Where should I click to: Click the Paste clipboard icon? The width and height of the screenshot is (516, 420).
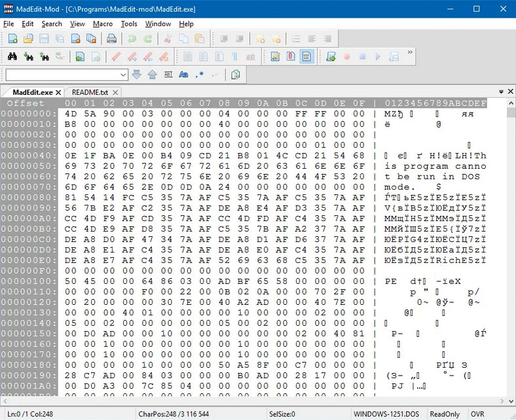pyautogui.click(x=200, y=39)
